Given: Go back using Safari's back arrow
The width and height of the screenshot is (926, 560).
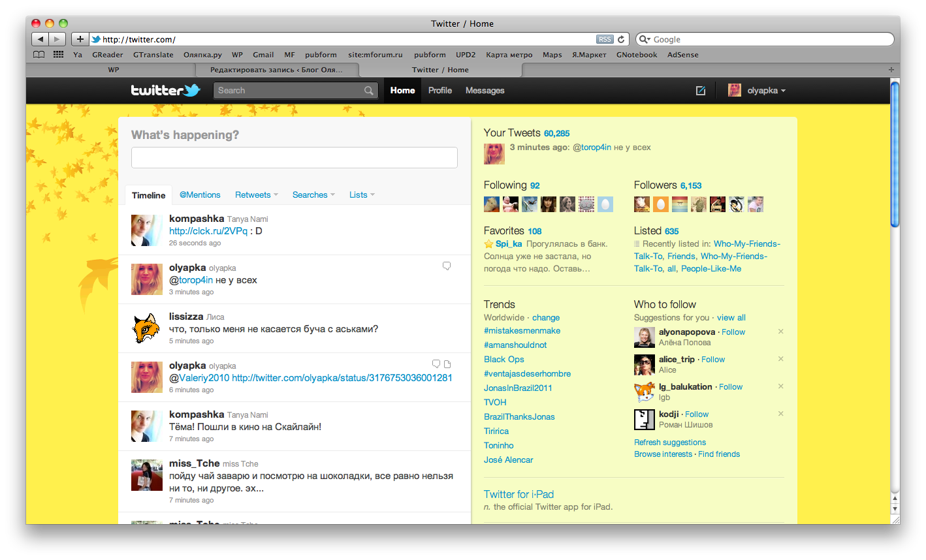Looking at the screenshot, I should point(40,39).
